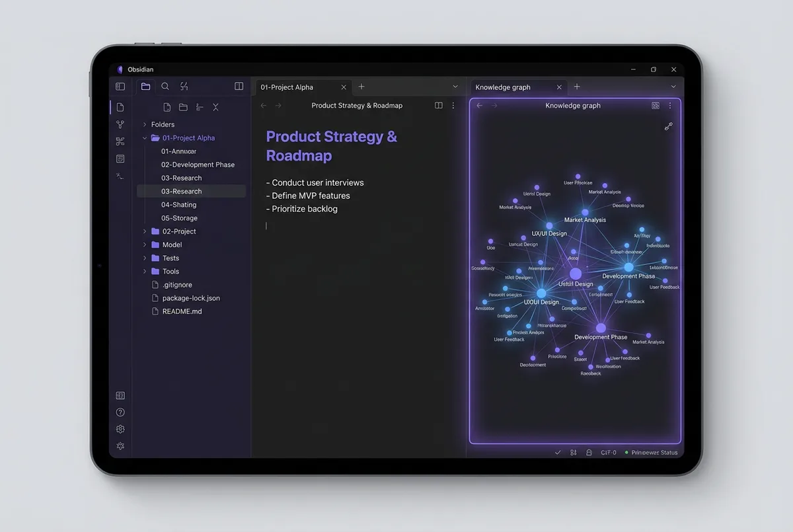The width and height of the screenshot is (793, 532).
Task: Expand the 02-Project folder chevron
Action: coord(145,231)
